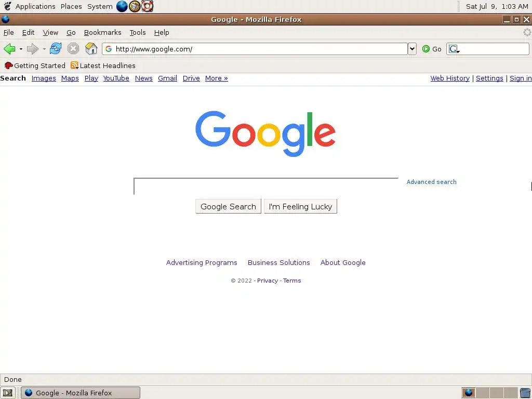This screenshot has width=532, height=399.
Task: Click the Firefox activity throbber icon
Action: tap(527, 32)
